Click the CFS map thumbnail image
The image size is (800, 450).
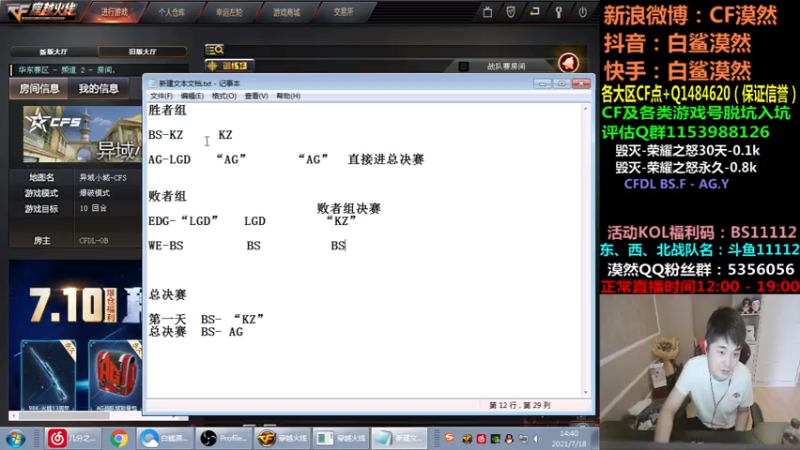pyautogui.click(x=83, y=134)
